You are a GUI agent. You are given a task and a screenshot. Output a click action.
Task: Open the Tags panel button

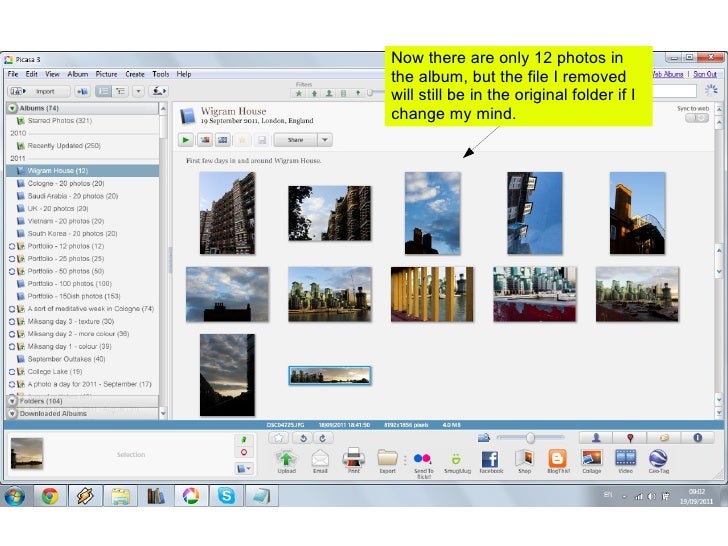(x=664, y=437)
